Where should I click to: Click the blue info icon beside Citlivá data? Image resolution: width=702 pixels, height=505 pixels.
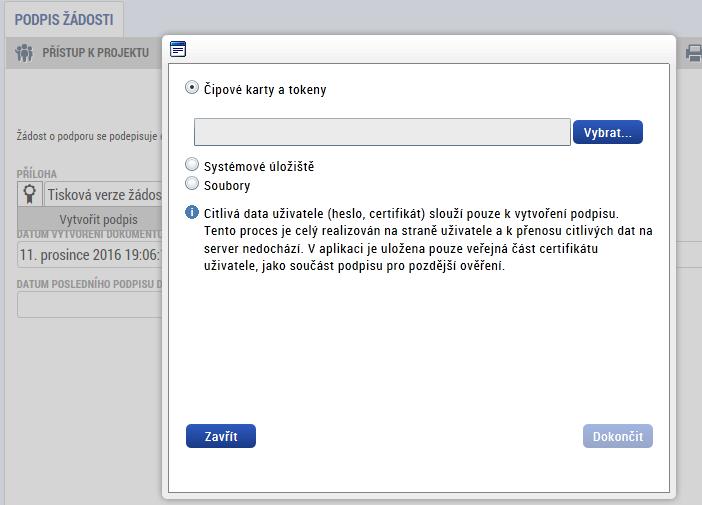192,212
